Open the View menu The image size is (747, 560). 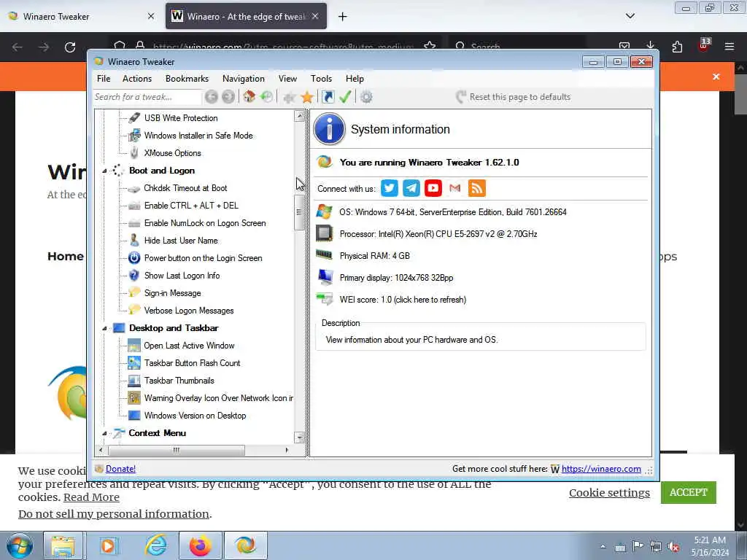pos(287,79)
